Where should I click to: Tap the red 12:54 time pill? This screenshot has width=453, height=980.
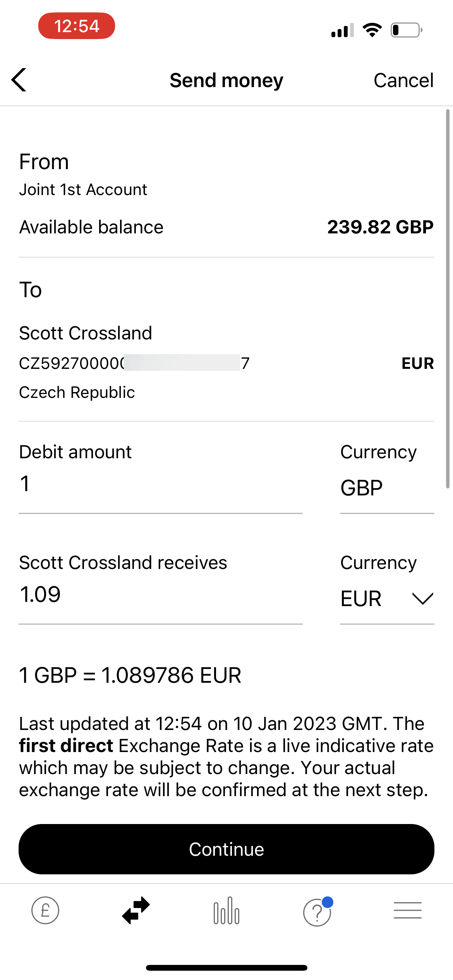coord(77,26)
